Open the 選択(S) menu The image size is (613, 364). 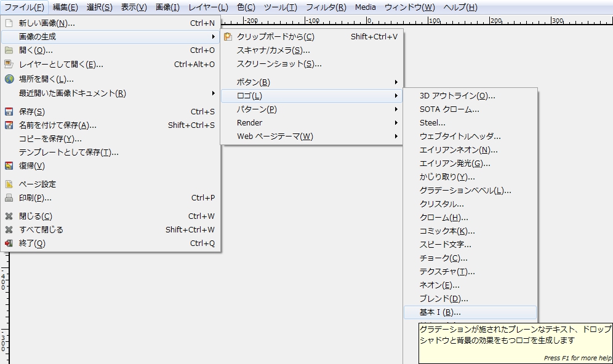pos(99,7)
